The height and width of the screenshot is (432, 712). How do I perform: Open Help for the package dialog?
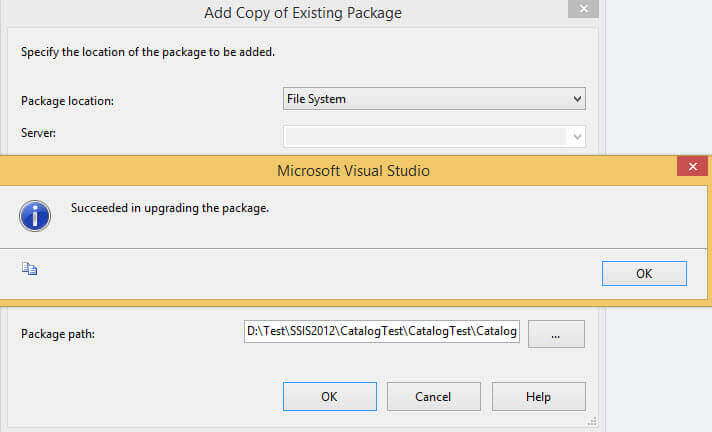click(538, 396)
